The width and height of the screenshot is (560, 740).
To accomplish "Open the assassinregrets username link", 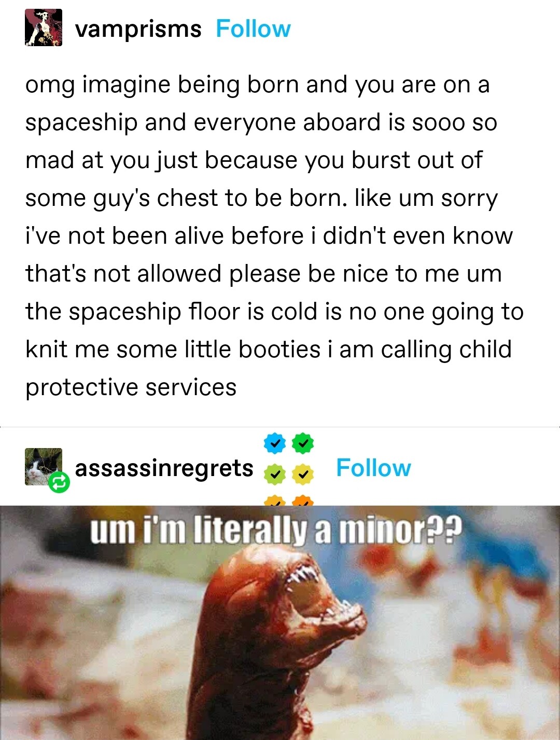I will [x=164, y=468].
